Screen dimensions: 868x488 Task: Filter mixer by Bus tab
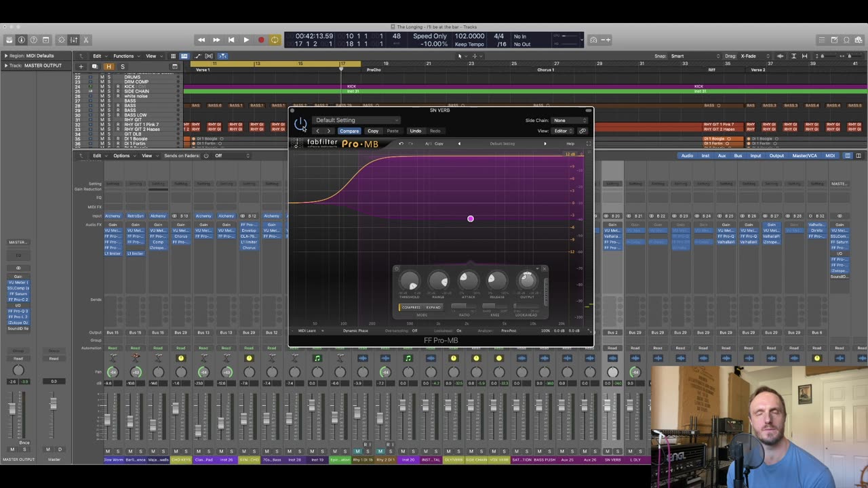tap(738, 156)
